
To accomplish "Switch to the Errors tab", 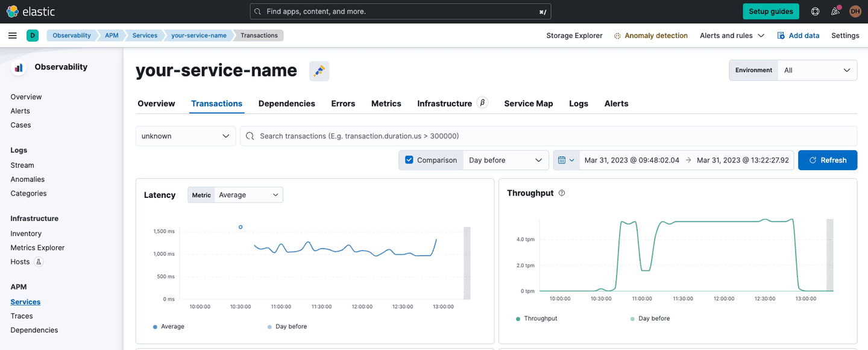I will 343,103.
